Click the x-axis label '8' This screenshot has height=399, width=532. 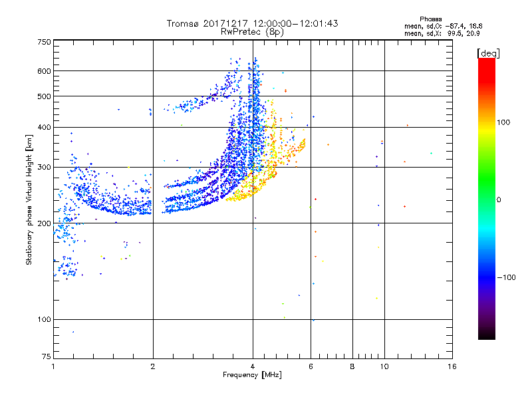click(352, 366)
